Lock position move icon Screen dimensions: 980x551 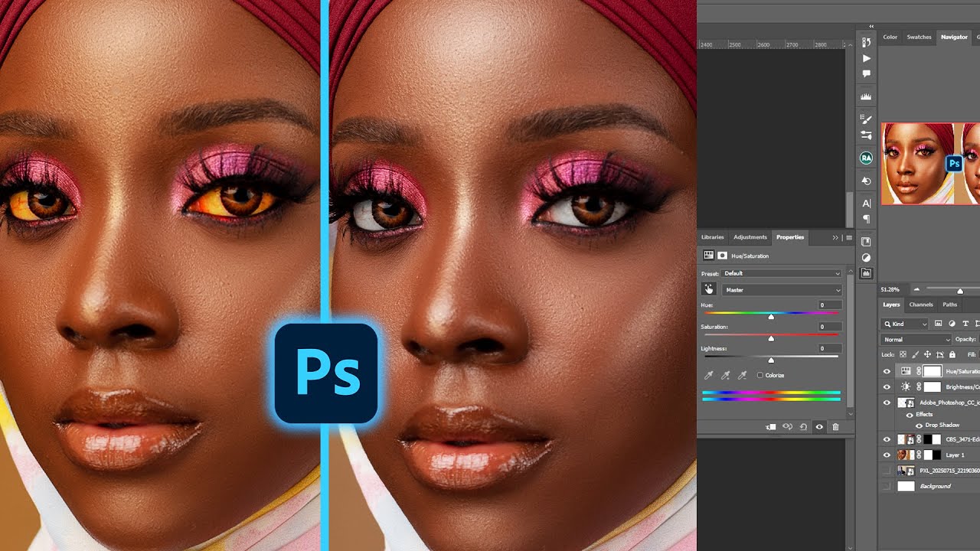tap(927, 354)
